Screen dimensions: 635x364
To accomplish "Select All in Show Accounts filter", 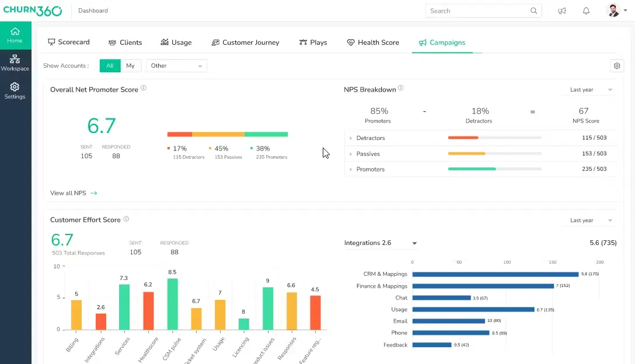I will 110,65.
